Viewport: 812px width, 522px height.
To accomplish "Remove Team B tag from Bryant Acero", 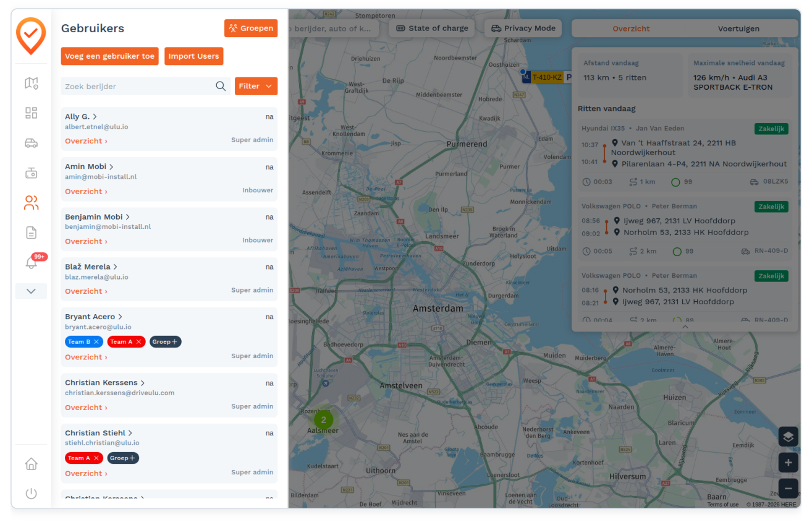I will tap(96, 342).
